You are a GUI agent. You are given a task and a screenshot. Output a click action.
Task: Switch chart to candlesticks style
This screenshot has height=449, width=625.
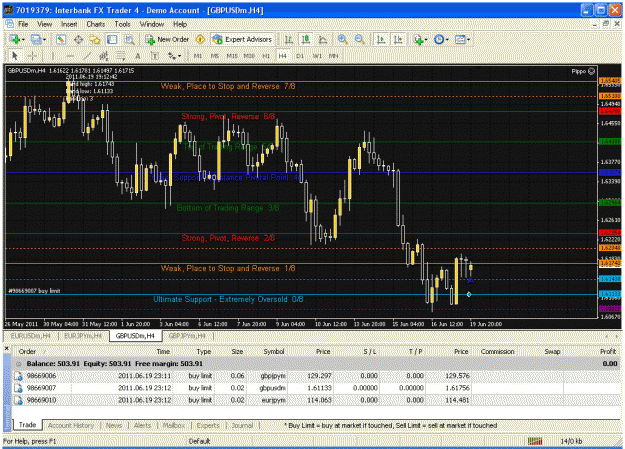click(306, 39)
